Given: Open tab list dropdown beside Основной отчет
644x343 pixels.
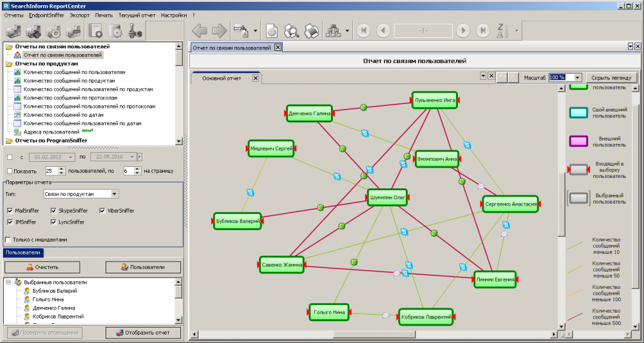Looking at the screenshot, I should coord(484,76).
